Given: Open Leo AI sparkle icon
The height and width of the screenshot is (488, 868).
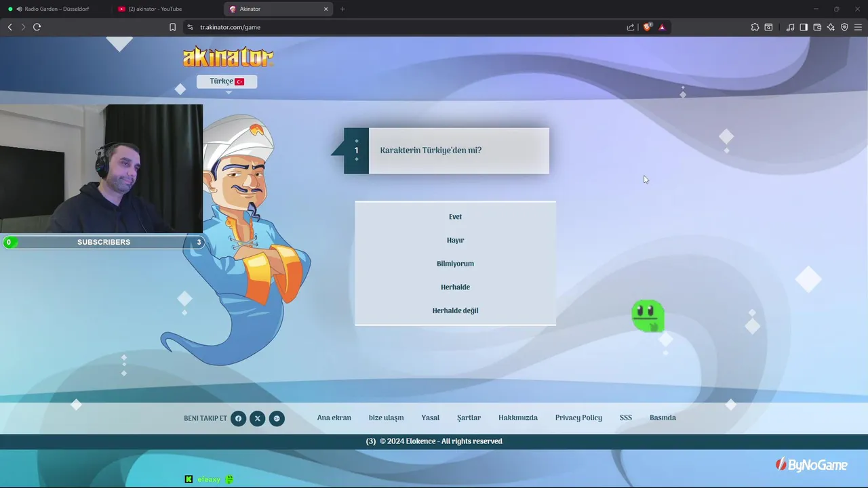Looking at the screenshot, I should click(x=831, y=27).
